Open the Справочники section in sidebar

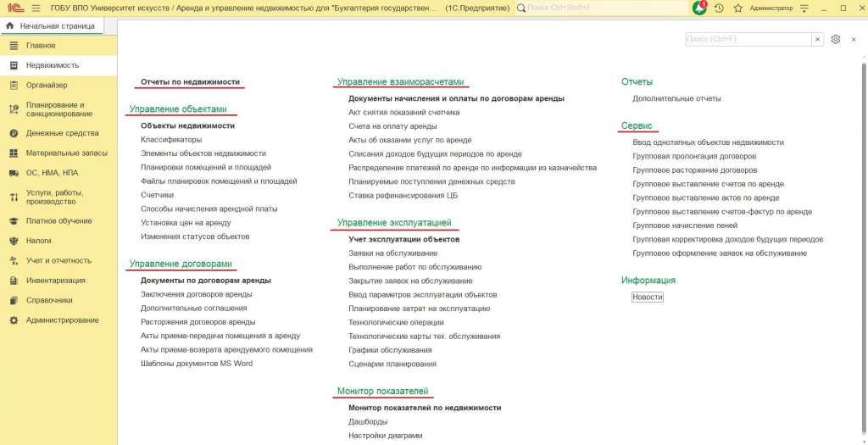(48, 300)
